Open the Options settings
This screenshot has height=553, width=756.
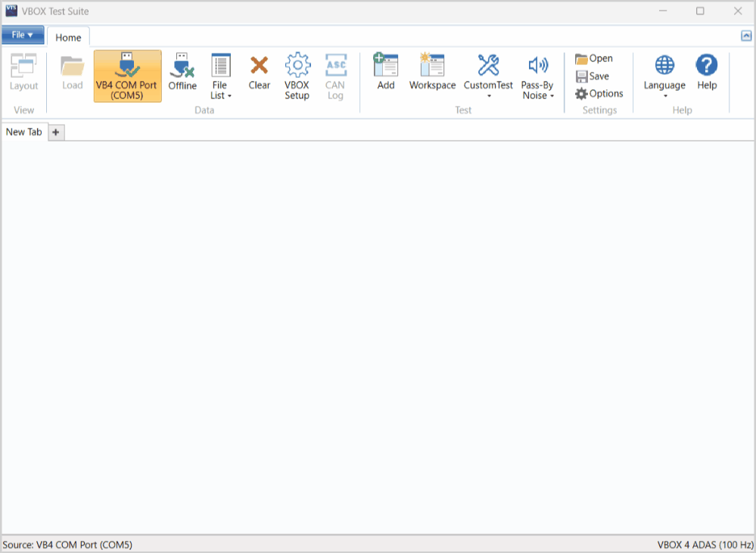click(599, 94)
